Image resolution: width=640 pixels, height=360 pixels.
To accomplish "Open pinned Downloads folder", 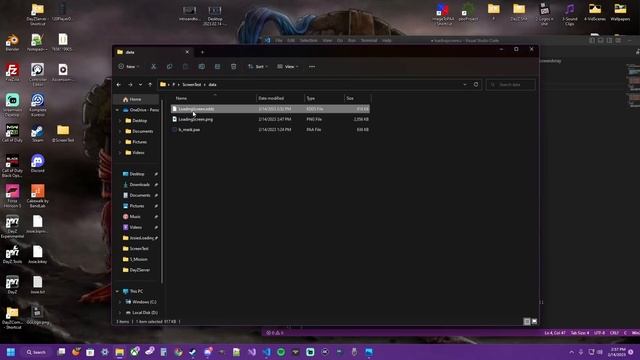I will 139,185.
